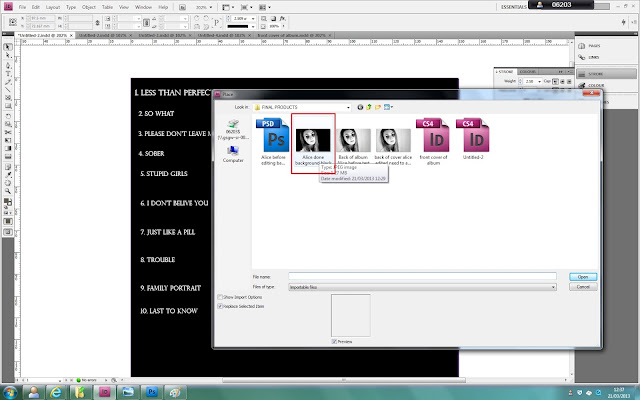Create new folder in Place dialog

(x=378, y=107)
